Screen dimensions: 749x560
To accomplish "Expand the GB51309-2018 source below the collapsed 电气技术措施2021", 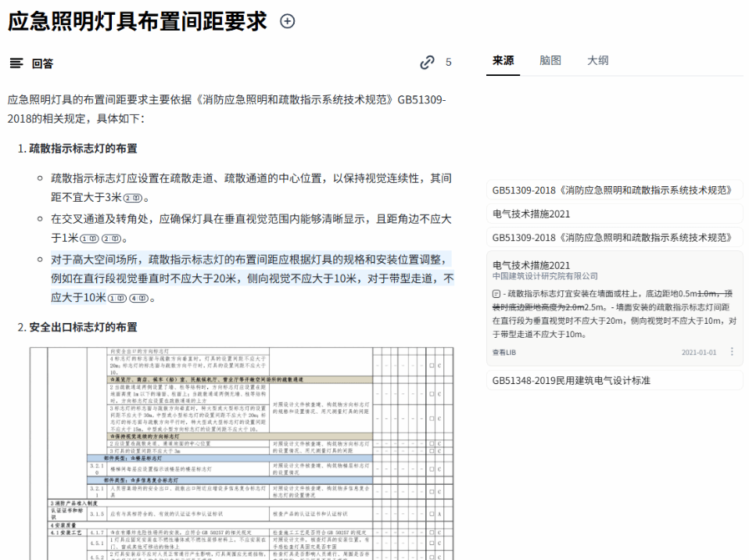I will (614, 238).
